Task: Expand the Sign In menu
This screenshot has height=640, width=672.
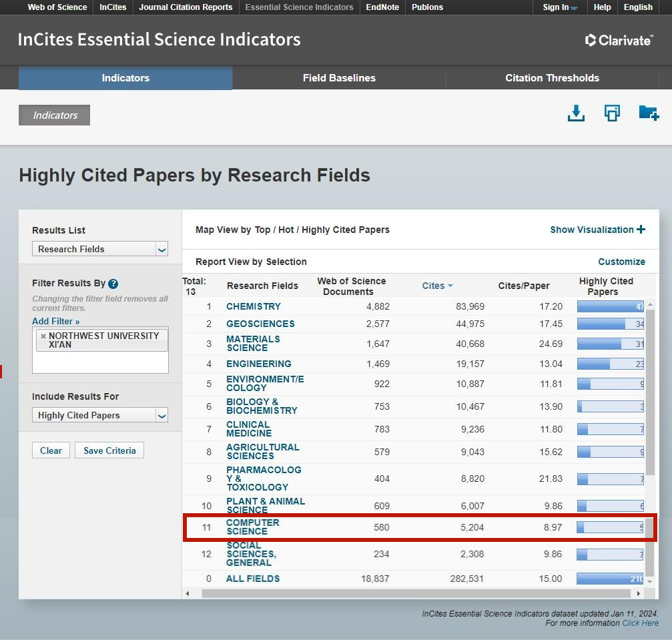Action: (560, 7)
